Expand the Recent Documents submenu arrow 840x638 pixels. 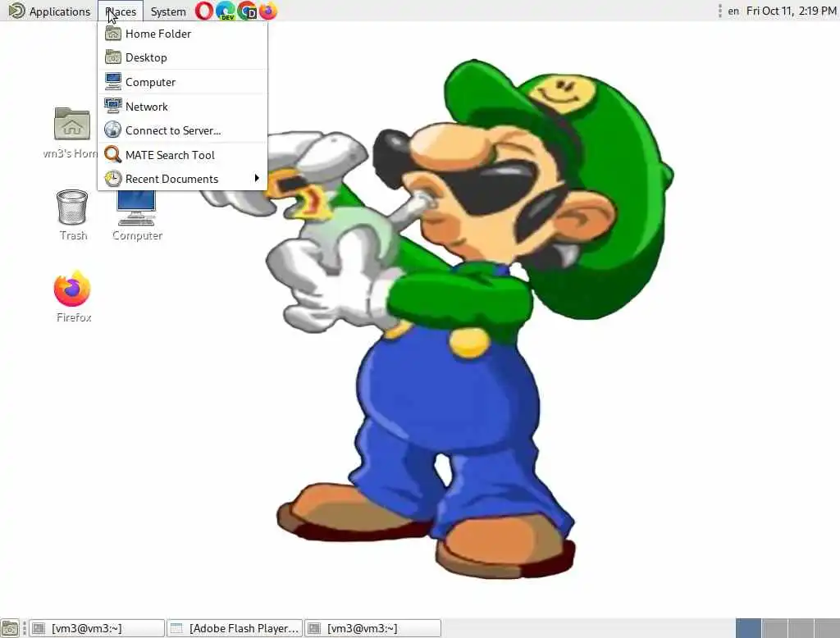click(x=257, y=178)
